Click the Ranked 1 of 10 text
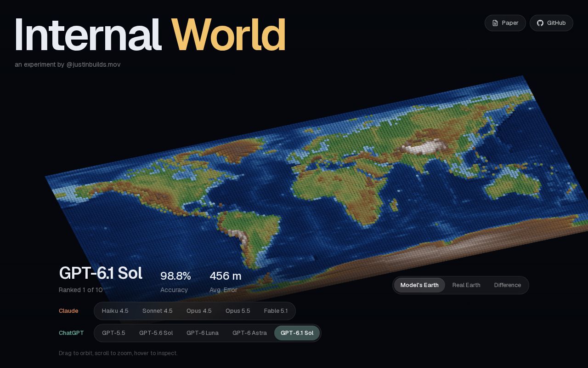This screenshot has height=368, width=588. 81,290
